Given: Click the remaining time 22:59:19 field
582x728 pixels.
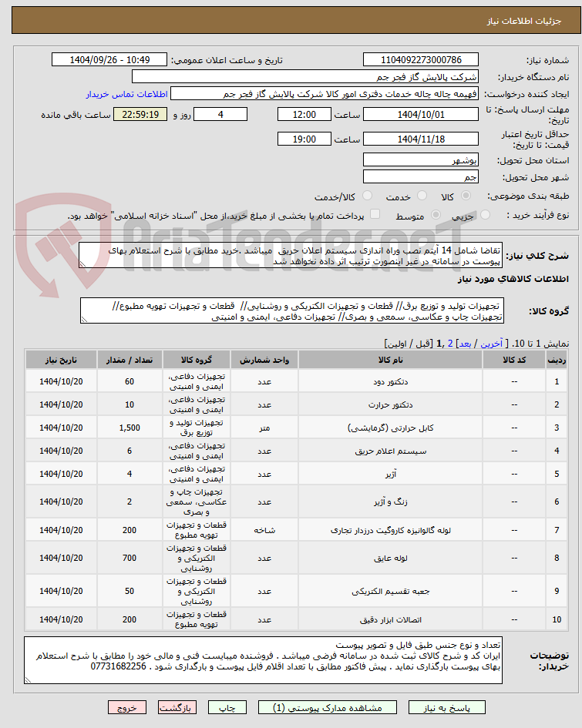Looking at the screenshot, I should [140, 115].
